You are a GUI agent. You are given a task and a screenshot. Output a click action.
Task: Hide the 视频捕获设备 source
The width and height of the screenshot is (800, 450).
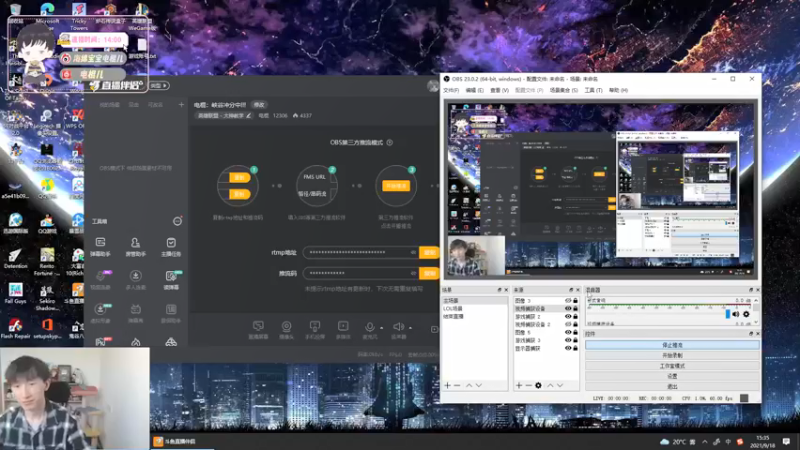[568, 308]
